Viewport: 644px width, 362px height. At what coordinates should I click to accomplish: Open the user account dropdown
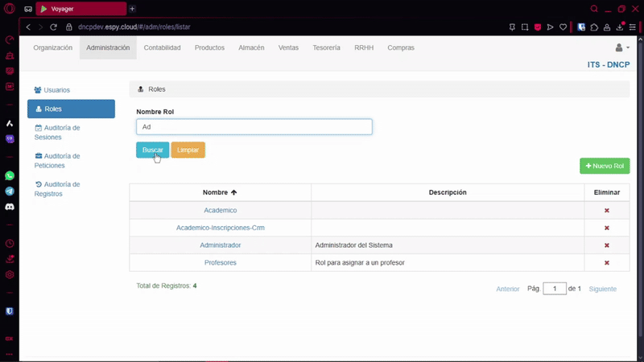click(x=621, y=48)
